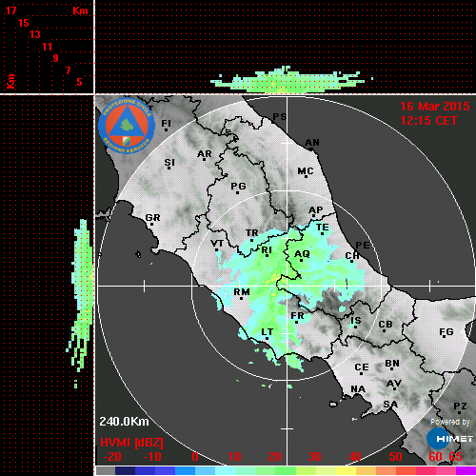Click the 20 dBZ legend value
The height and width of the screenshot is (476, 476).
(274, 457)
